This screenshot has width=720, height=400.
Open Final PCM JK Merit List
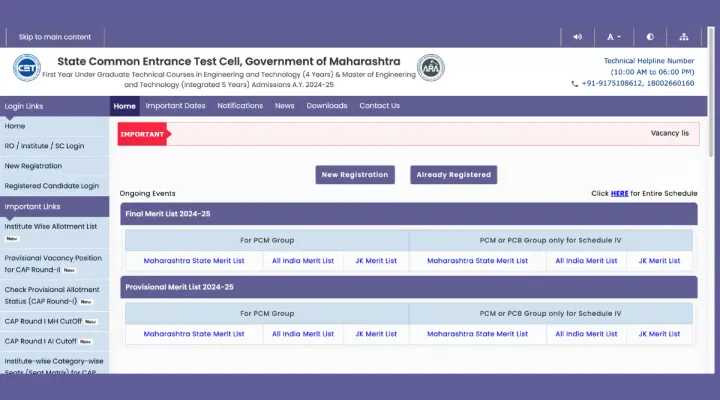click(376, 260)
